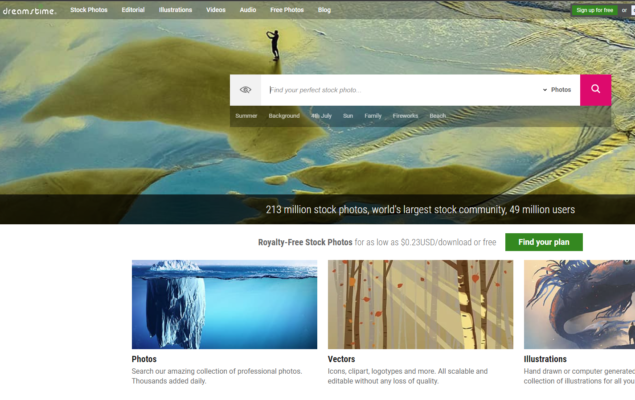Pick the Beach keyword suggestion
This screenshot has width=635, height=400.
pyautogui.click(x=438, y=116)
